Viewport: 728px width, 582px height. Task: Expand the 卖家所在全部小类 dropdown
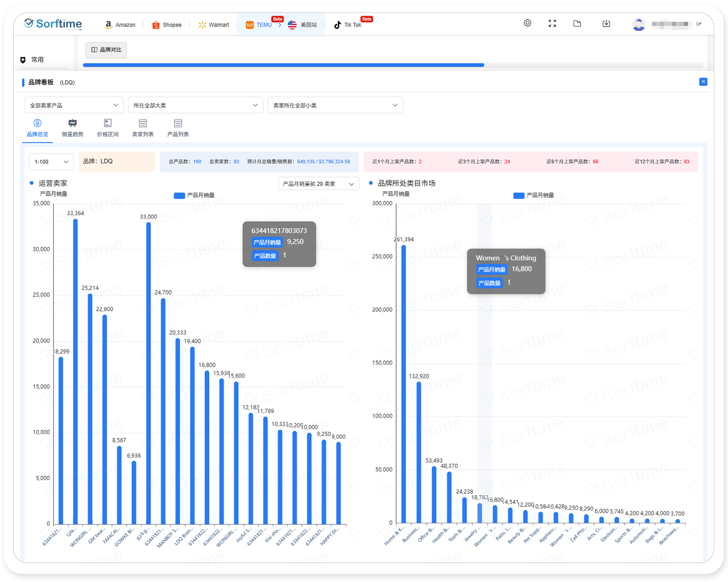(x=335, y=105)
